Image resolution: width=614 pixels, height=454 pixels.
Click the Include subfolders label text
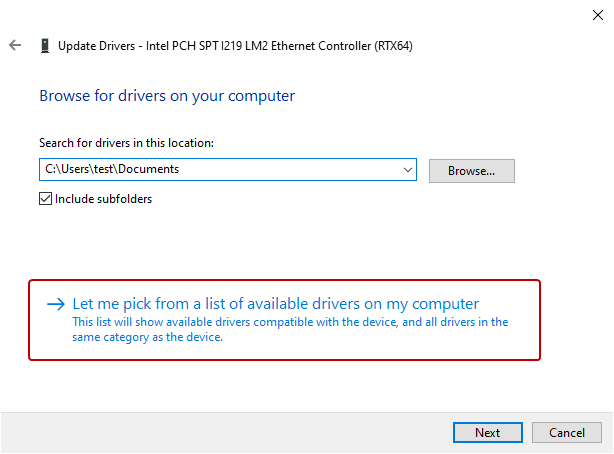(x=103, y=198)
